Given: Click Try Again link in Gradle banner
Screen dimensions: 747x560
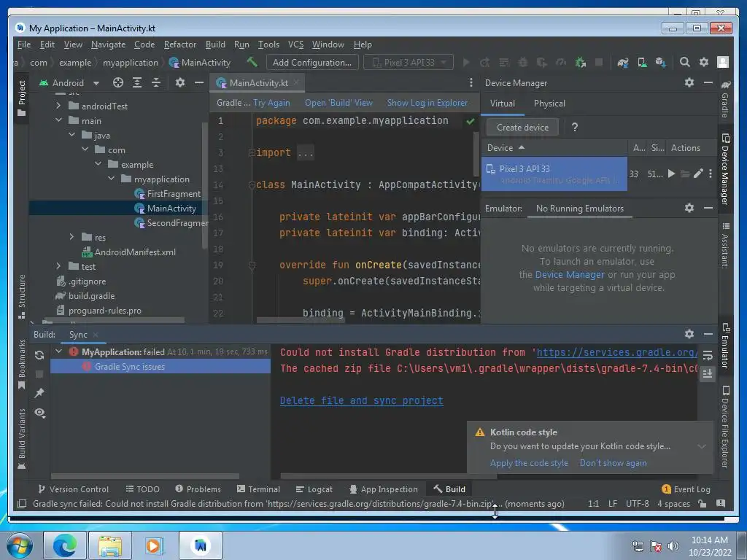Looking at the screenshot, I should (x=271, y=103).
